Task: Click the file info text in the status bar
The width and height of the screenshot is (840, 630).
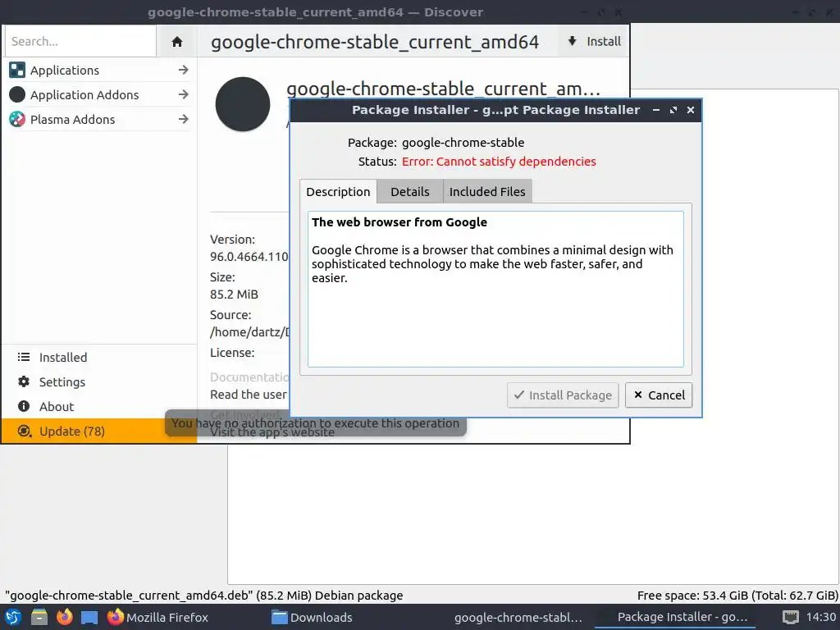Action: (x=204, y=596)
